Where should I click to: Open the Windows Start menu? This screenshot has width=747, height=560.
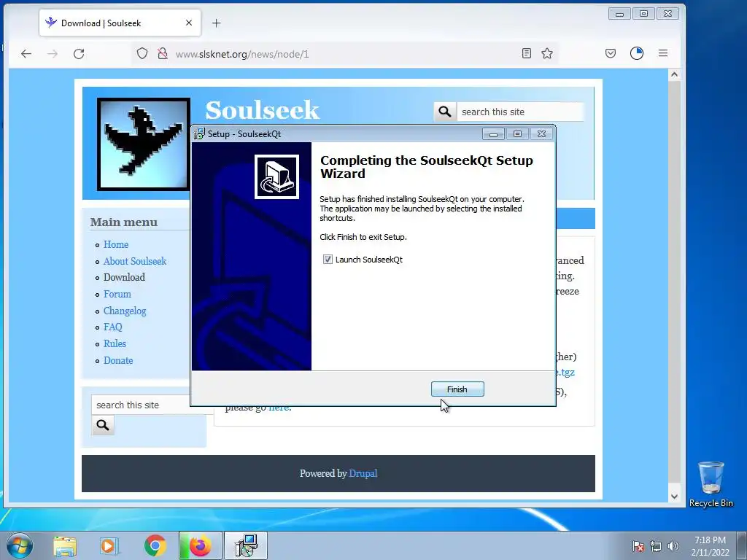click(19, 545)
